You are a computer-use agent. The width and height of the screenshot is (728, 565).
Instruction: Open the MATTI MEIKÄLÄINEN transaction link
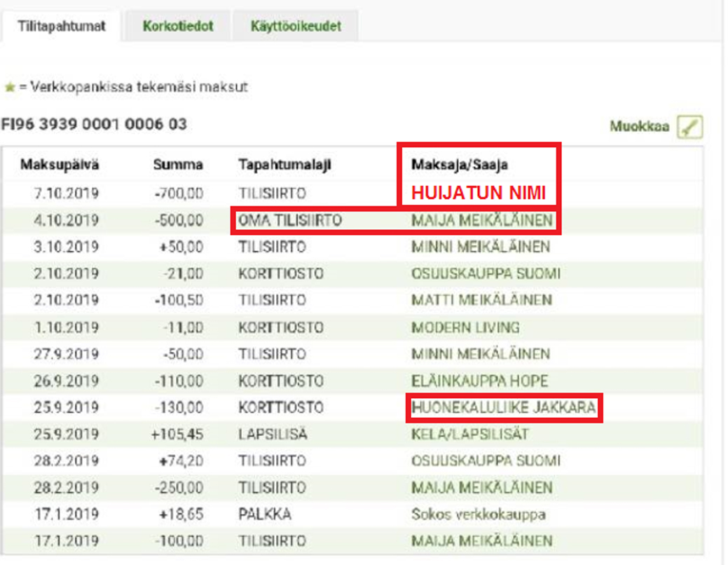pos(481,300)
